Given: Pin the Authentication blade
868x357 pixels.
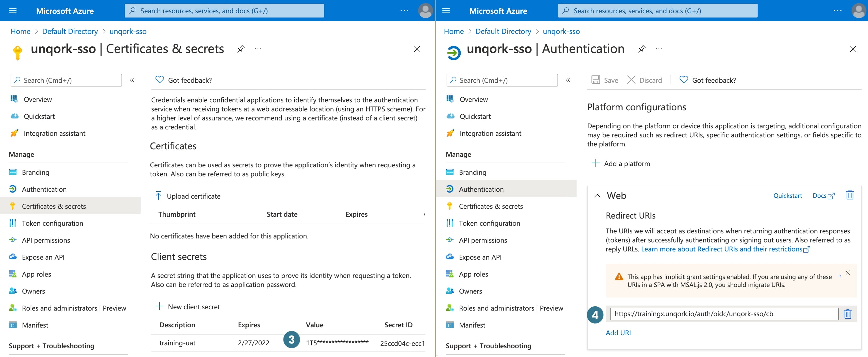Looking at the screenshot, I should click(x=642, y=49).
